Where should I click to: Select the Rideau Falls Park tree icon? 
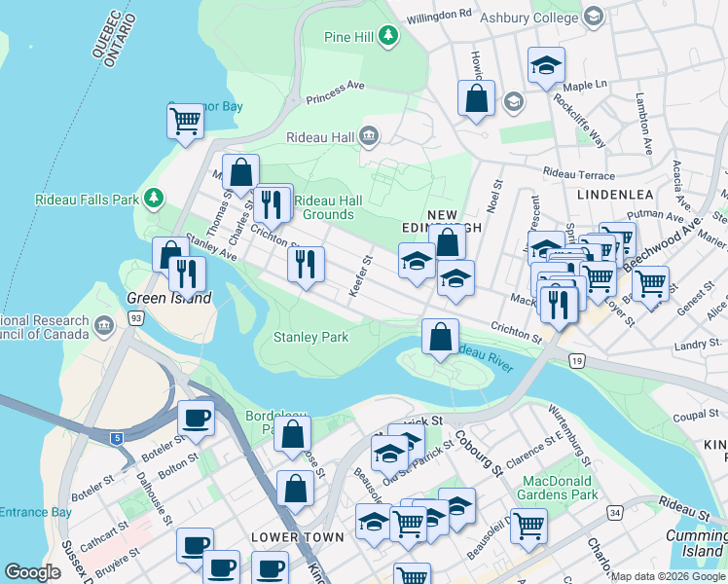click(154, 200)
